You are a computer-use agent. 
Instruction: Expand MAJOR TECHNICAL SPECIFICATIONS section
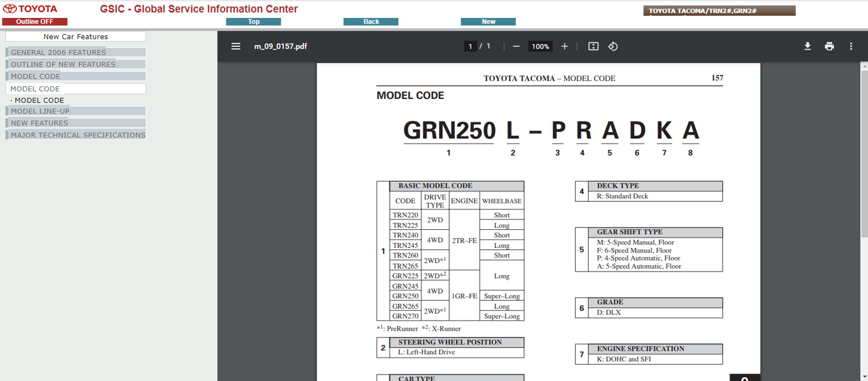point(76,135)
